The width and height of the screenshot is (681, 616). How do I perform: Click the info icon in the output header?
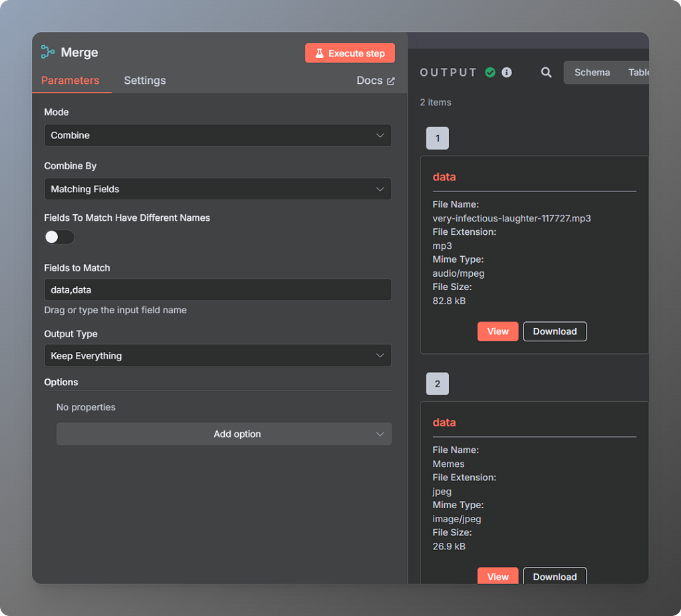click(x=507, y=73)
